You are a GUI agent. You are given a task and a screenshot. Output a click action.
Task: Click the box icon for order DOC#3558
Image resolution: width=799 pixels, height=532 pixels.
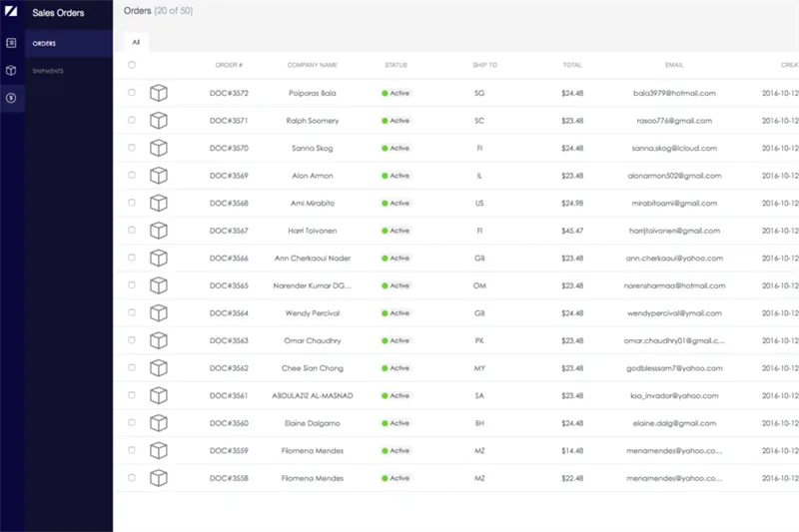(158, 478)
